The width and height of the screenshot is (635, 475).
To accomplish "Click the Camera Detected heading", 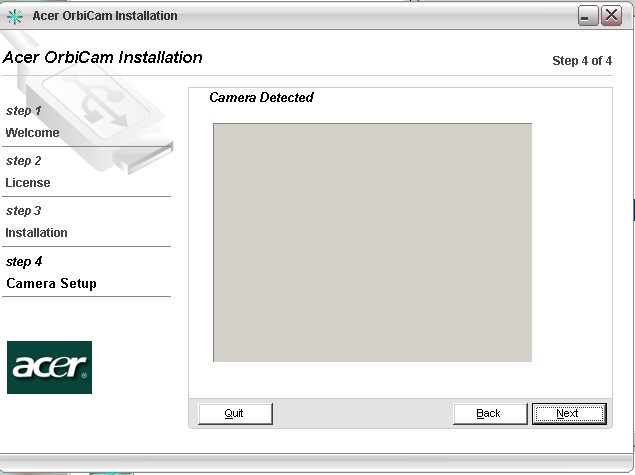I will (x=262, y=98).
